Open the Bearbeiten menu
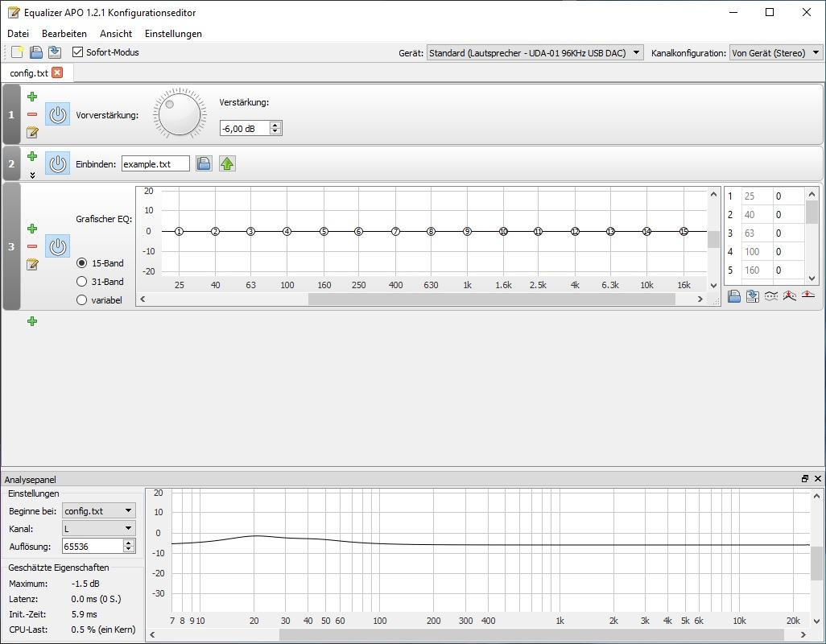This screenshot has height=644, width=826. (64, 34)
